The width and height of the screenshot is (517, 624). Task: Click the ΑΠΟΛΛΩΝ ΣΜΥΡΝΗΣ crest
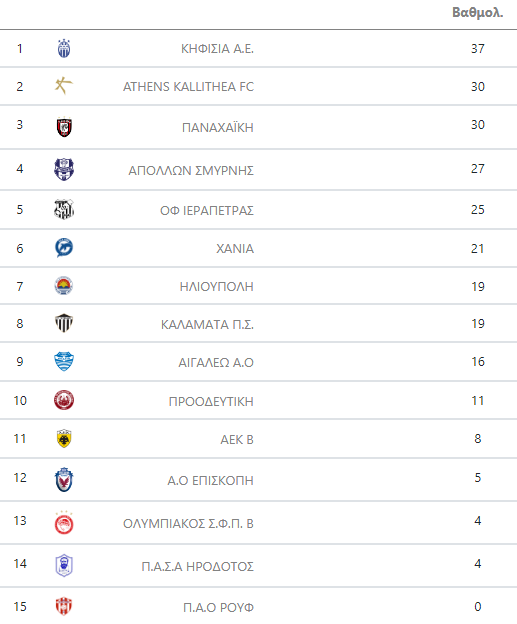pyautogui.click(x=64, y=169)
